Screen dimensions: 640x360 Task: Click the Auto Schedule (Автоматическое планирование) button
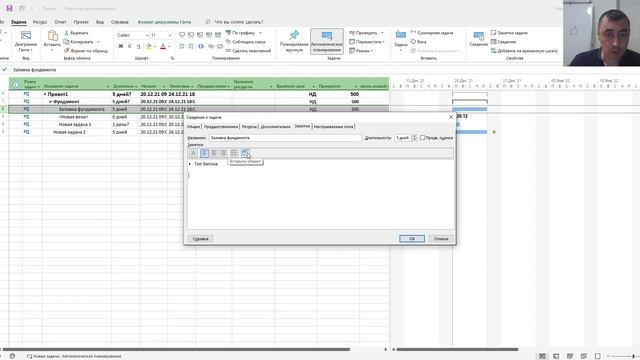point(327,41)
